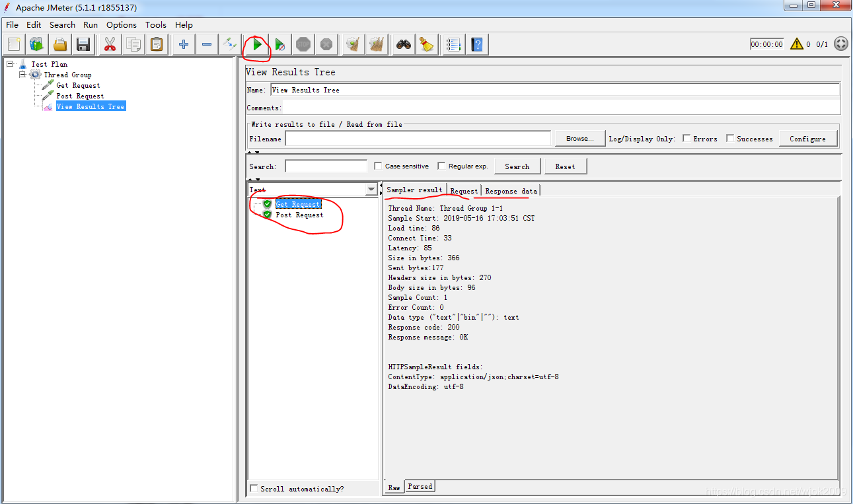Click the Search button
Viewport: 853px width, 504px height.
[x=517, y=166]
